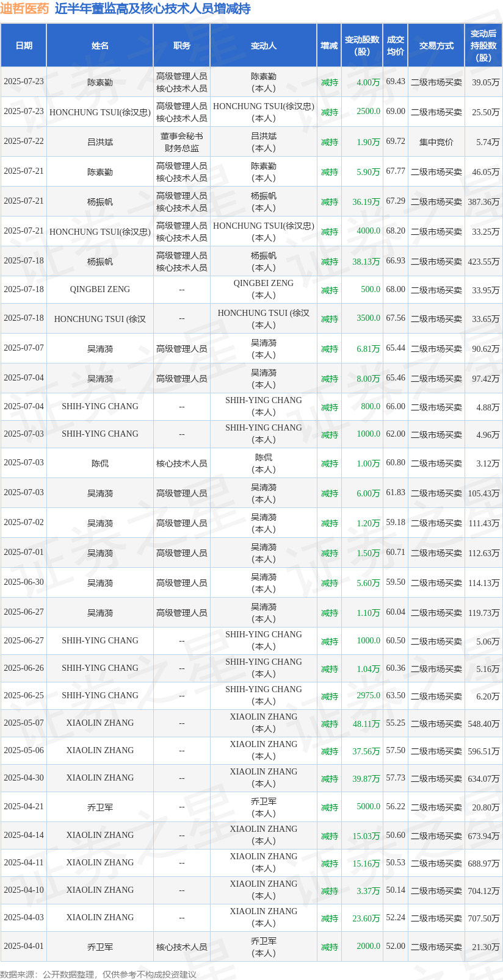Click the share change value 3.37万
Screen dimensions: 503x980
click(369, 891)
